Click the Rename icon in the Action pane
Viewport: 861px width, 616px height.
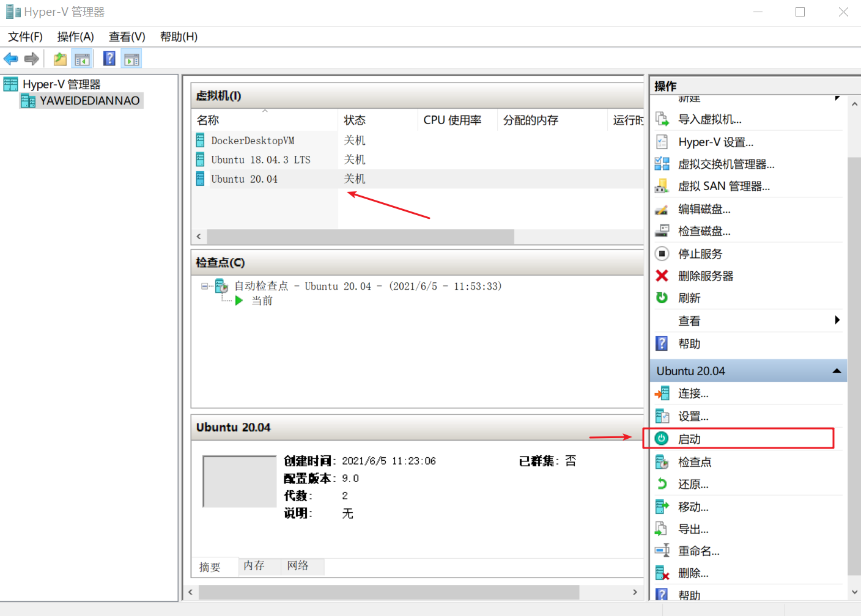pyautogui.click(x=662, y=551)
